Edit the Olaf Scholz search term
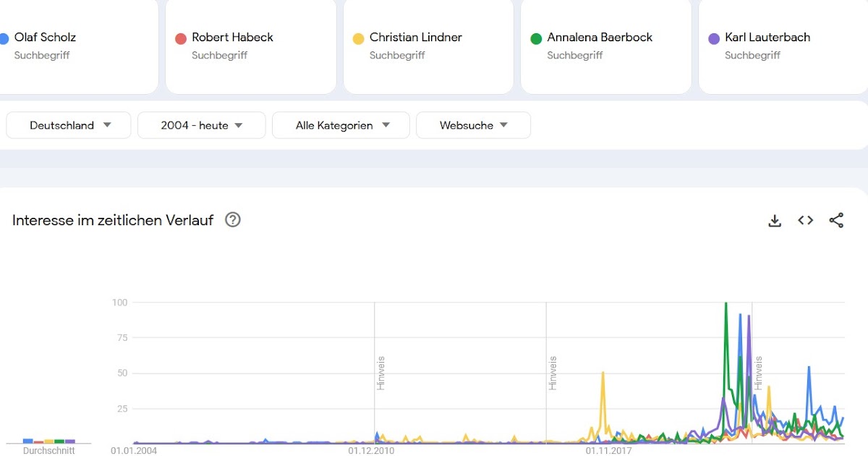Image resolution: width=868 pixels, height=456 pixels. pos(45,38)
